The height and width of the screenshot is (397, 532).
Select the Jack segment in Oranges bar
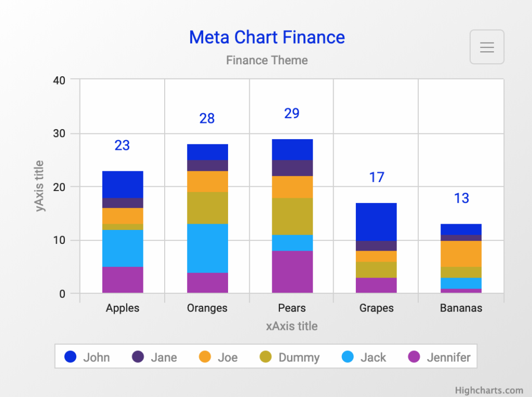207,248
